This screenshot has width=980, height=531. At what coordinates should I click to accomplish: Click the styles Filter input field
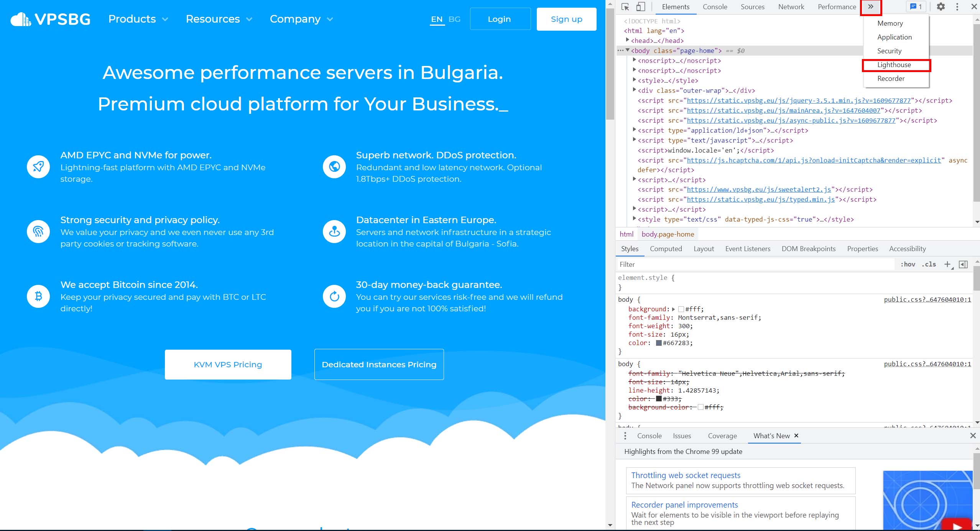pos(755,265)
